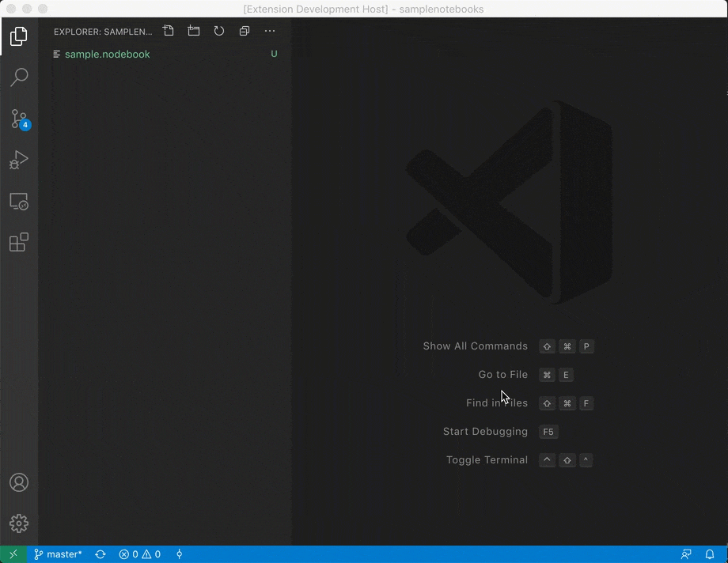Select the sample.nodebook file

(108, 54)
